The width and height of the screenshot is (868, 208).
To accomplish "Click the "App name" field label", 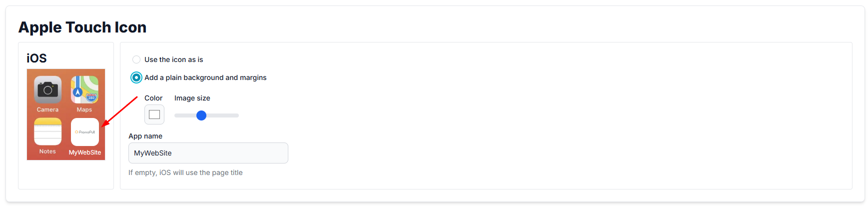I will coord(145,136).
